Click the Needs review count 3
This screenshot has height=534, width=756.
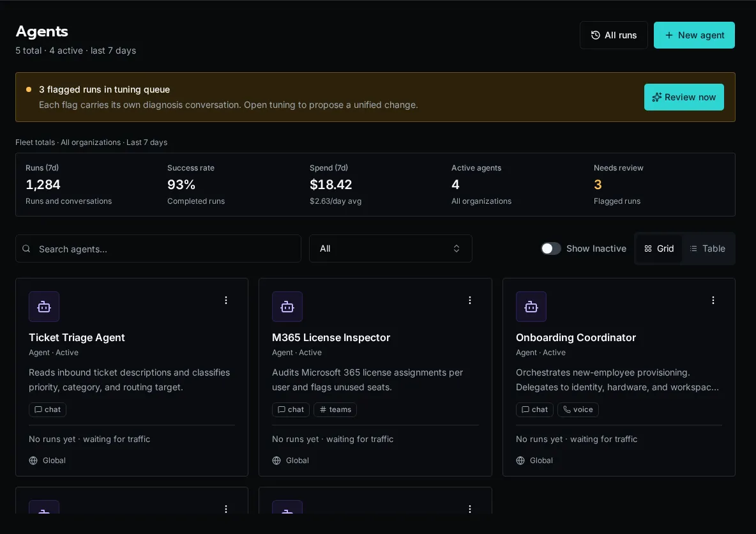pos(598,185)
